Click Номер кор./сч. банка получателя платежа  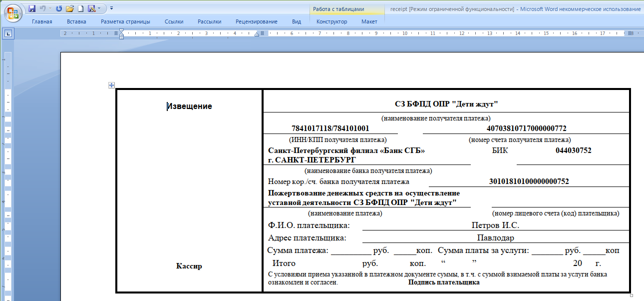point(338,181)
